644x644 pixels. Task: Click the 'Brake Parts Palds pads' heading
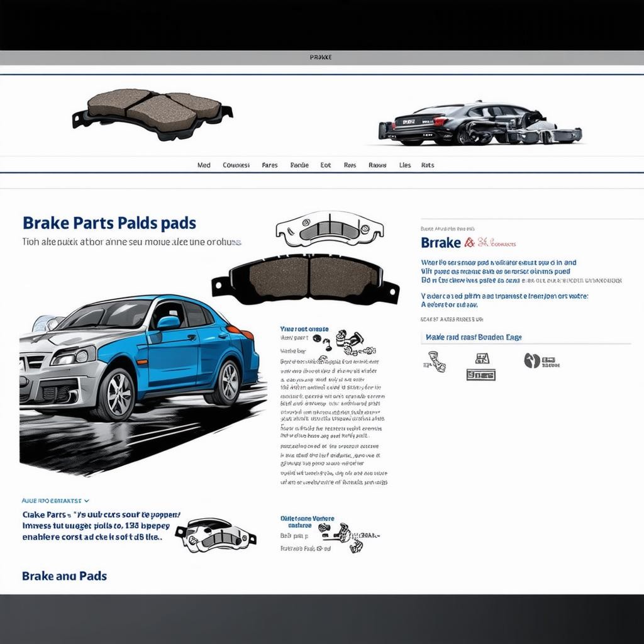(x=109, y=223)
